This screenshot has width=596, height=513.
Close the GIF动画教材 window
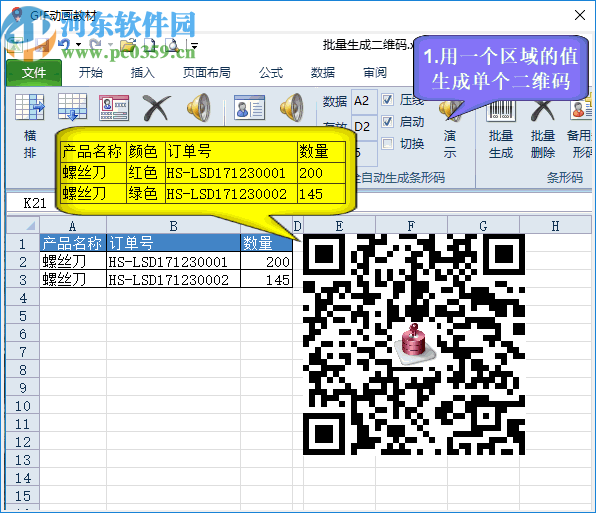click(x=580, y=15)
